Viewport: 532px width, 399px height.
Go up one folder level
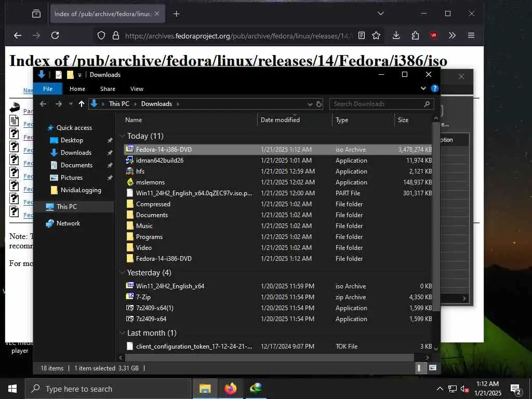[82, 104]
